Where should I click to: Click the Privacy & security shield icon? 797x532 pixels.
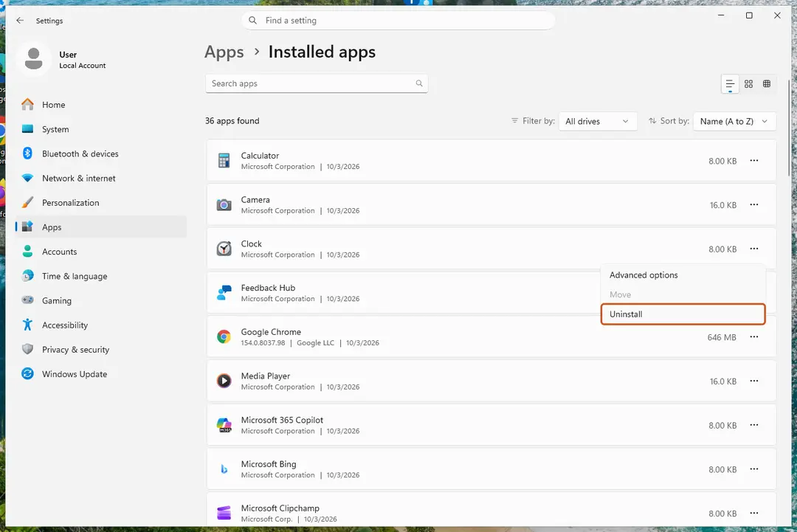pos(27,349)
